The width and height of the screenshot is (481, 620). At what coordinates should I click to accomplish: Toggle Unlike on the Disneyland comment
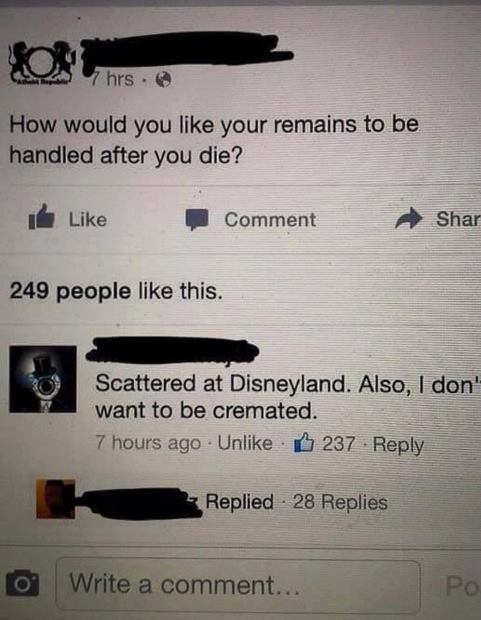click(245, 443)
